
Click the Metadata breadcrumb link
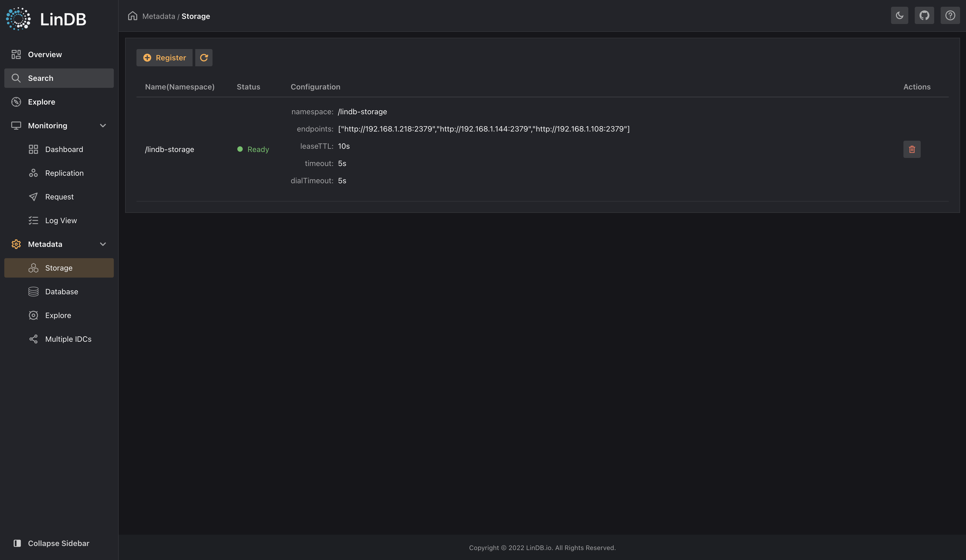point(158,16)
